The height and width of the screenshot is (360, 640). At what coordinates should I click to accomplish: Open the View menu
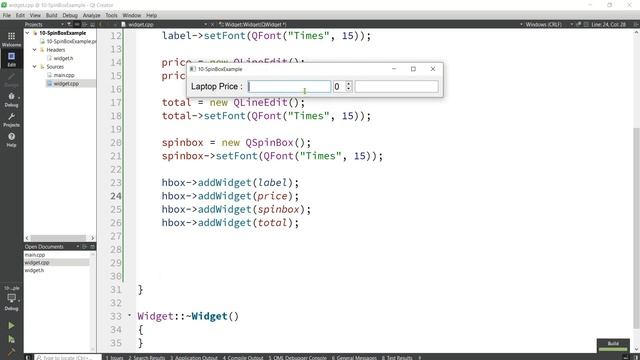point(35,16)
